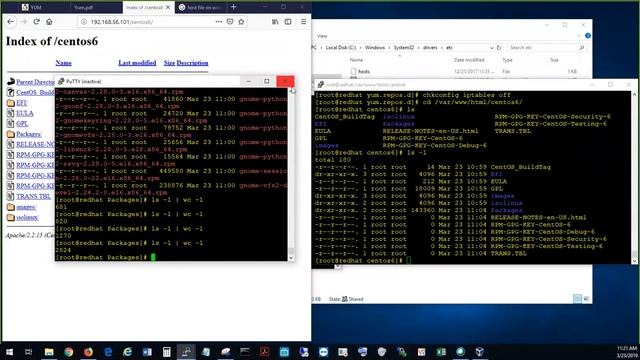Open Explorer help question-mark icon

click(x=588, y=36)
